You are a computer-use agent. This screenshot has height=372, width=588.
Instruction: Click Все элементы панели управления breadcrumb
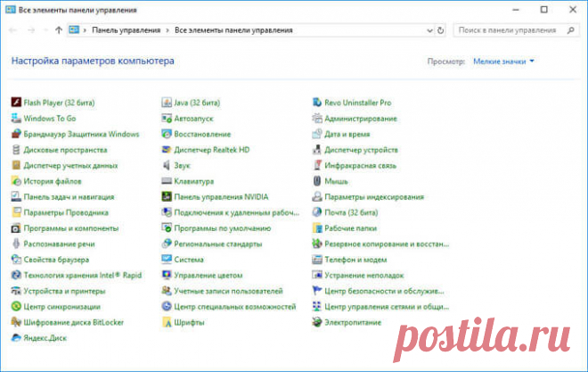click(233, 30)
